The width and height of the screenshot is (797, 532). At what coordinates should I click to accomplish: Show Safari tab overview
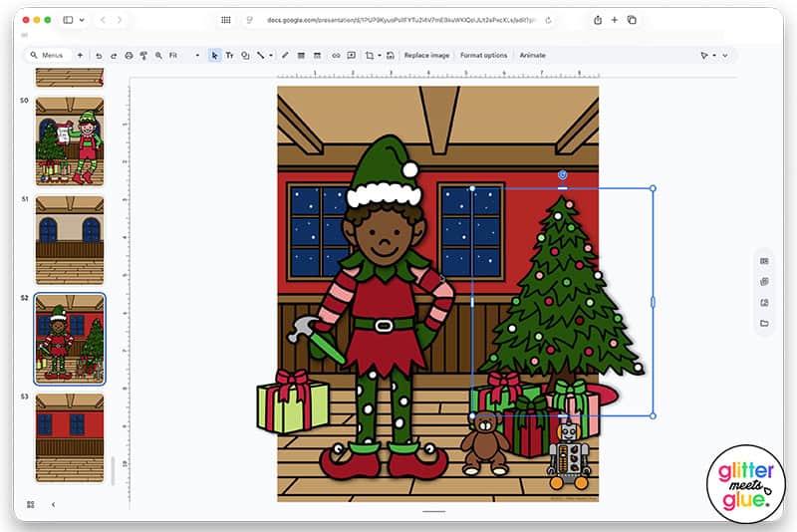(x=632, y=20)
